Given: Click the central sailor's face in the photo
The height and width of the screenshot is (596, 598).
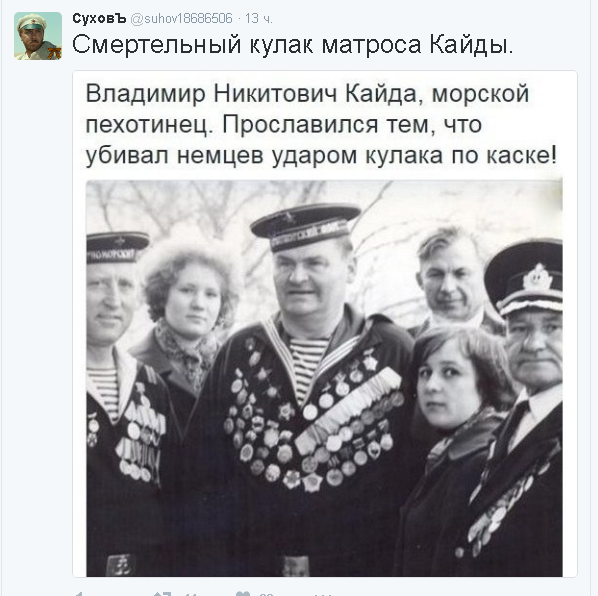Looking at the screenshot, I should (308, 280).
